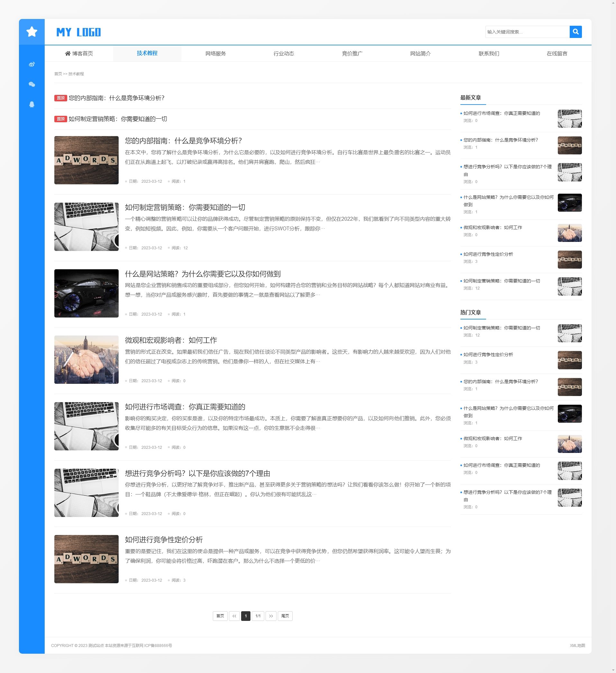The height and width of the screenshot is (673, 616).
Task: Open the 在线留言 menu item
Action: (x=557, y=53)
